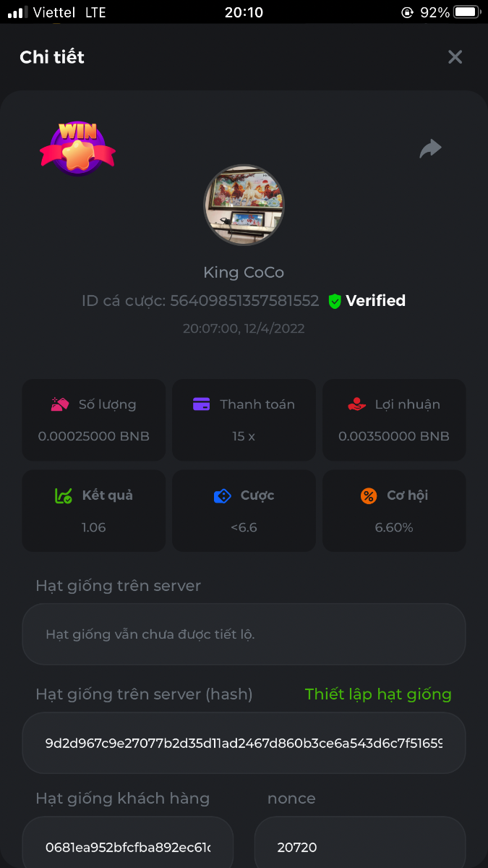Open King CoCo's avatar picture
Screen dimensions: 488x868
[244, 205]
